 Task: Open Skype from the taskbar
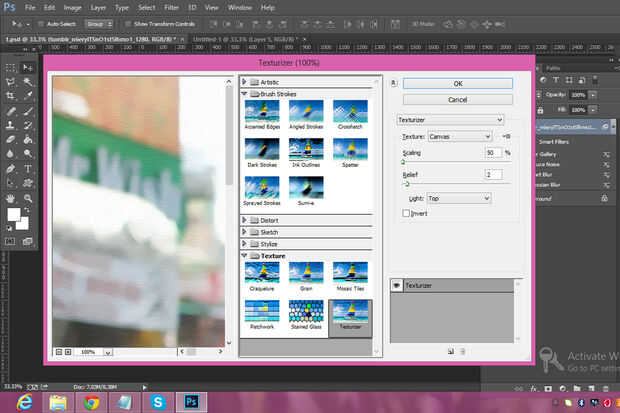tap(157, 401)
